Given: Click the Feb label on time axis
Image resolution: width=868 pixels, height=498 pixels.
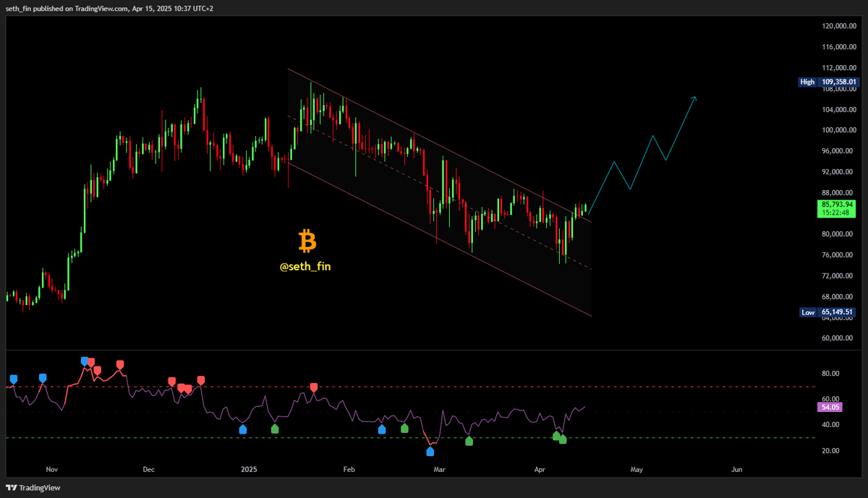Looking at the screenshot, I should pyautogui.click(x=349, y=470).
